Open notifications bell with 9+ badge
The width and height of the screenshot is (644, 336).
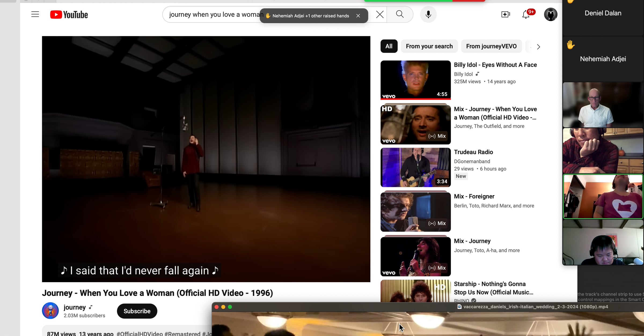point(526,14)
